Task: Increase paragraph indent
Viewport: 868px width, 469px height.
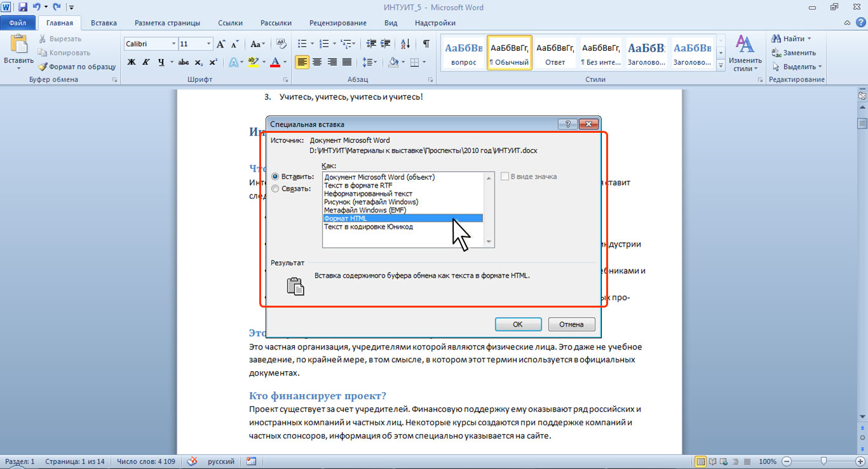Action: (x=386, y=44)
